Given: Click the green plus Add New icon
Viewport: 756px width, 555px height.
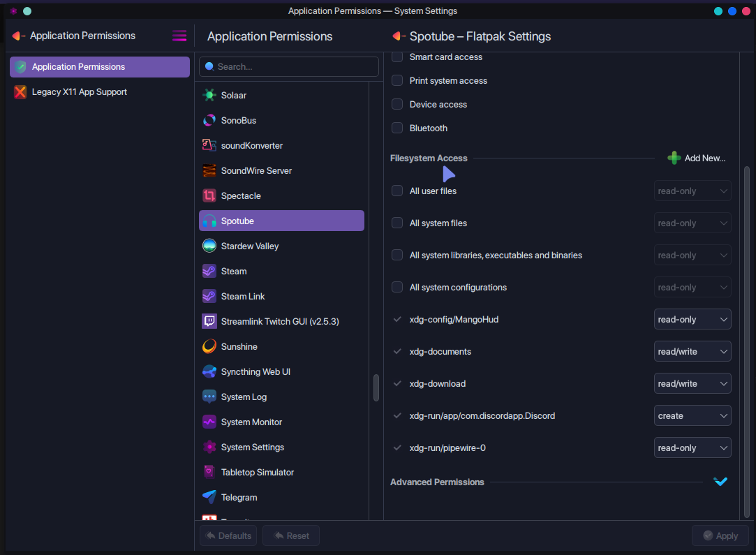Looking at the screenshot, I should 674,158.
